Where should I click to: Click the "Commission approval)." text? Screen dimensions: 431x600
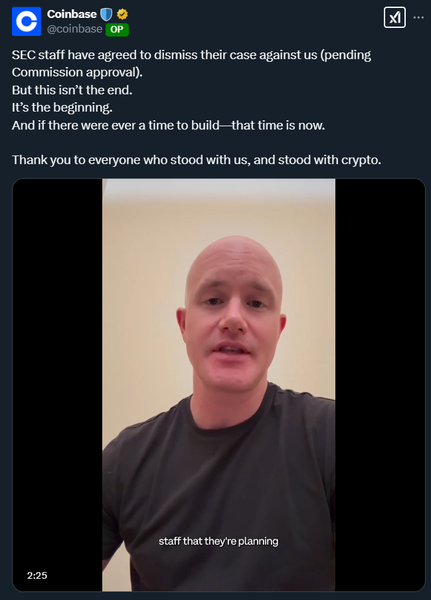coord(77,72)
